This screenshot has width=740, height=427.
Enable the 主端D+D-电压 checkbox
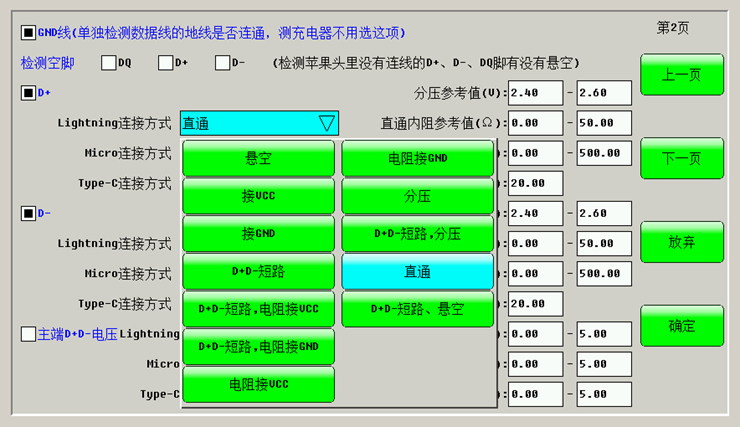tap(28, 334)
